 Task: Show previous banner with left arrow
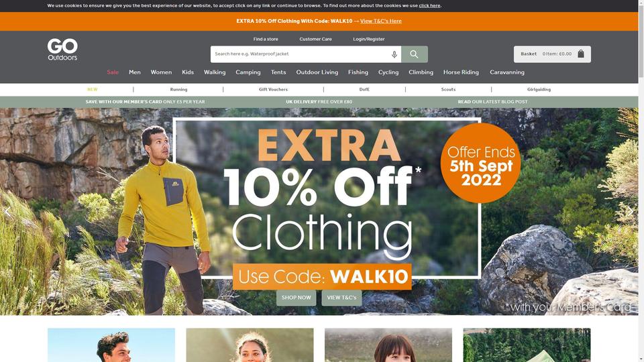pos(7,212)
